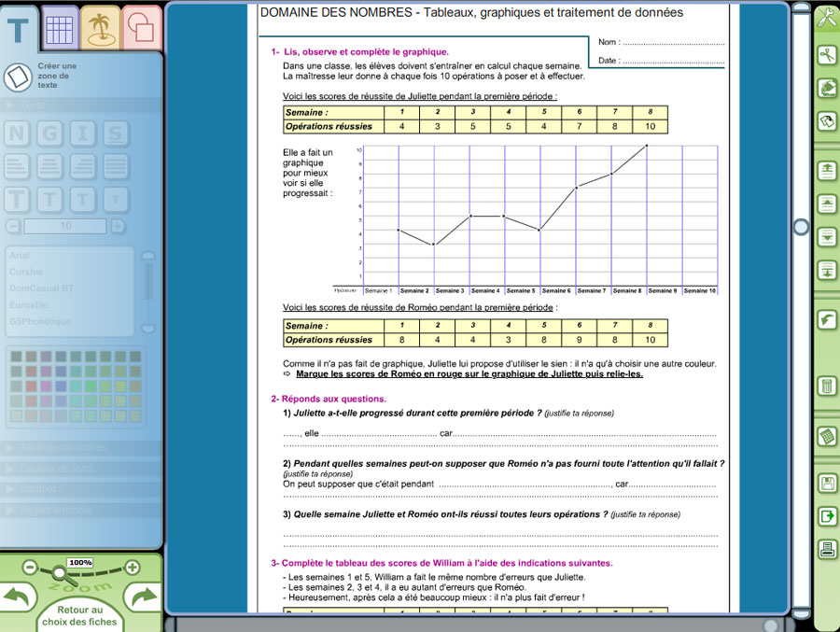This screenshot has width=840, height=632.
Task: Click Retour au choix des fiches
Action: pyautogui.click(x=80, y=615)
